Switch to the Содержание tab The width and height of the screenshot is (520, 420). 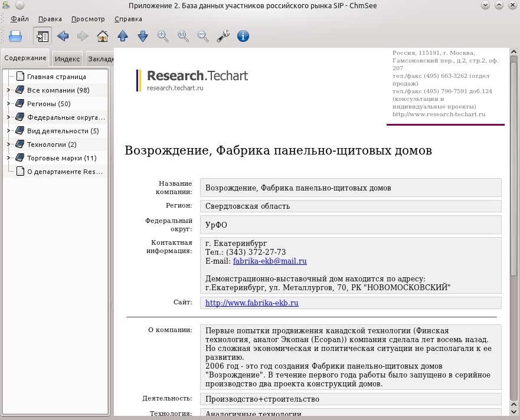click(x=25, y=58)
